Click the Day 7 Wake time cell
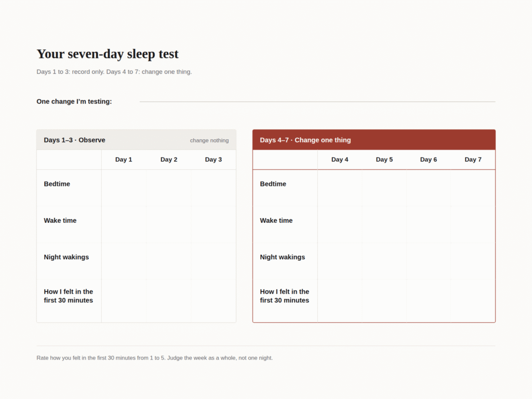532x399 pixels. point(473,224)
